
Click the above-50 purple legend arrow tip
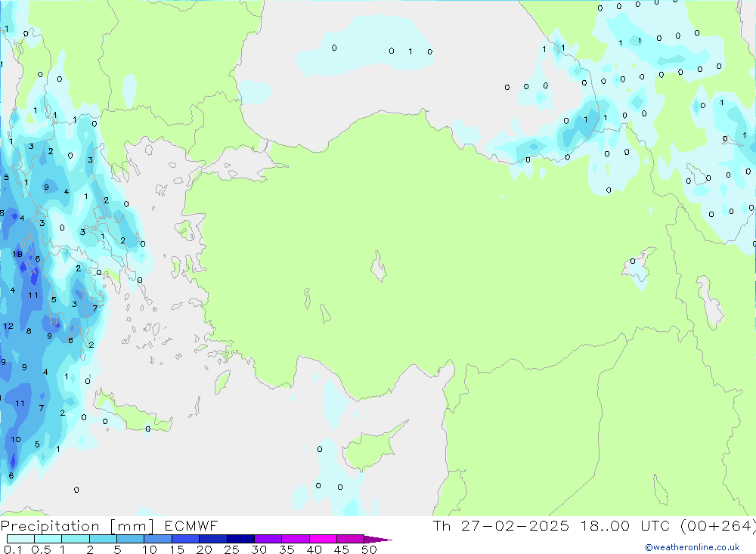[378, 540]
